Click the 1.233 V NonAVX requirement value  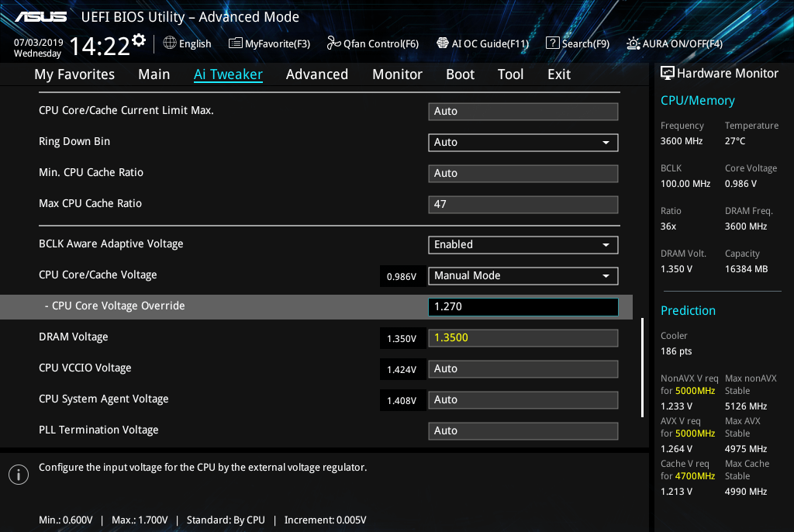point(676,406)
